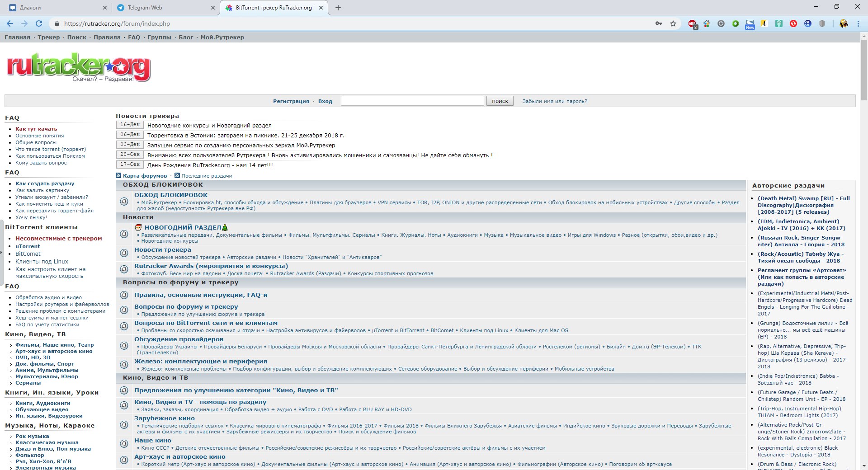This screenshot has width=868, height=470.
Task: Open the teal webcam extension icon
Action: click(779, 23)
